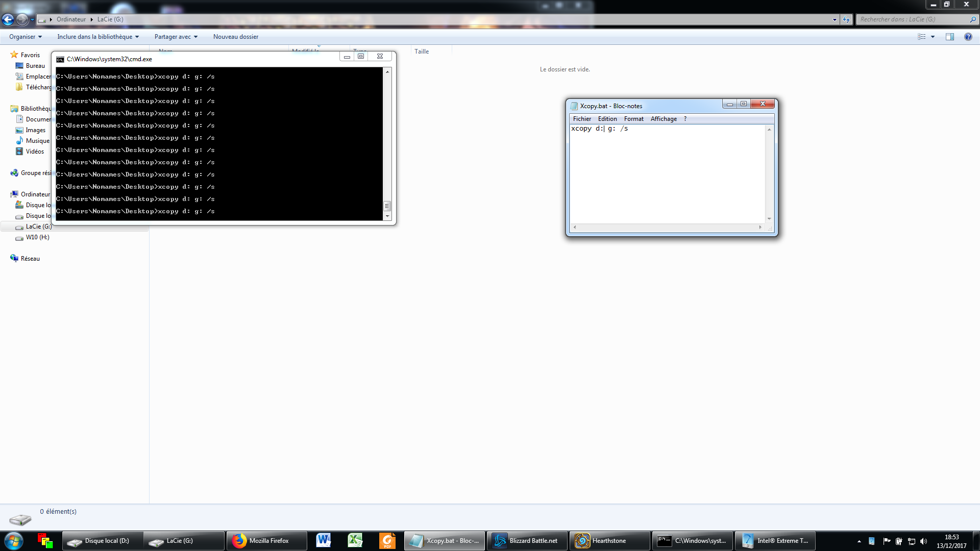The height and width of the screenshot is (551, 980).
Task: Open the Windows Start button
Action: pos(14,541)
